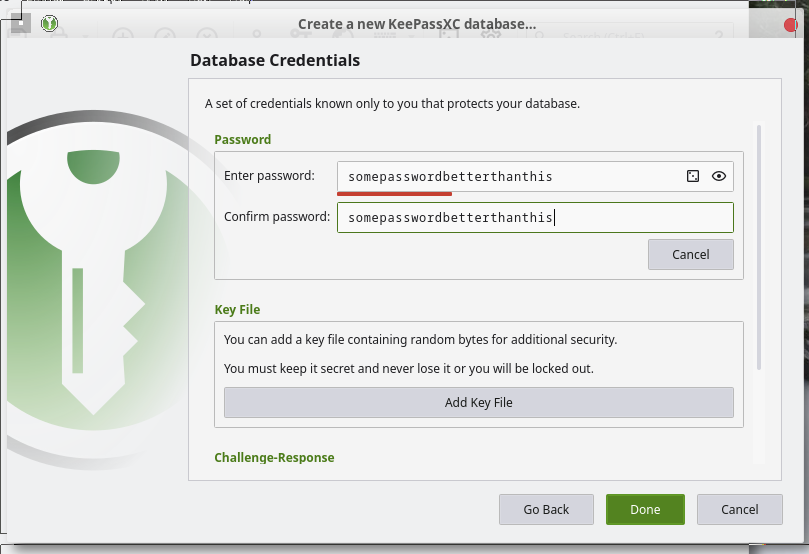Go Back to the previous wizard page

pyautogui.click(x=546, y=510)
